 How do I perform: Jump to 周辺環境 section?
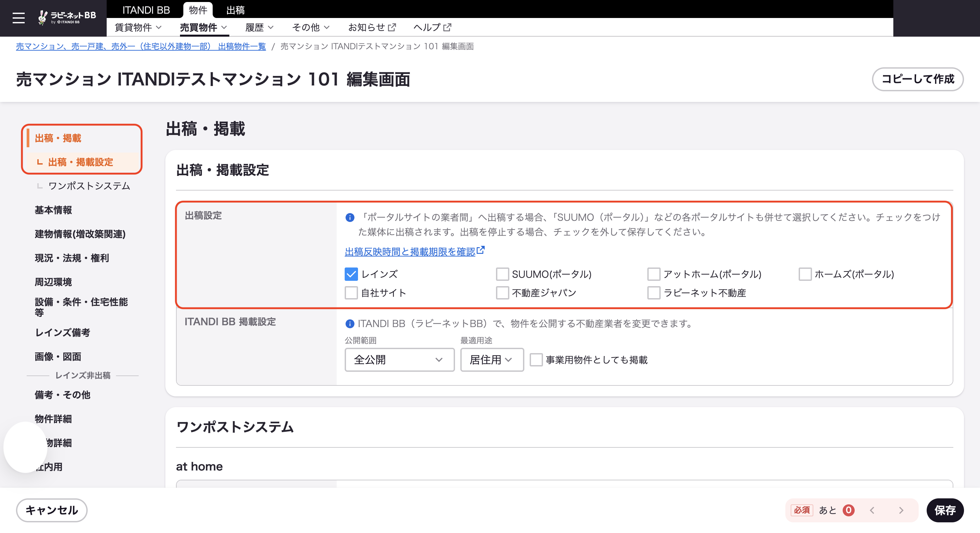click(x=53, y=282)
